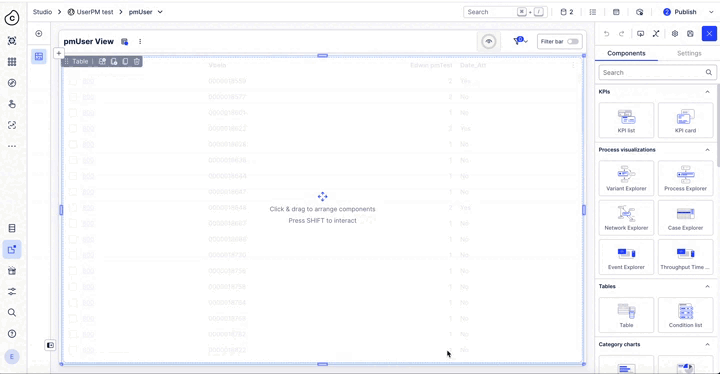Toggle the Filter bar switch

point(573,41)
